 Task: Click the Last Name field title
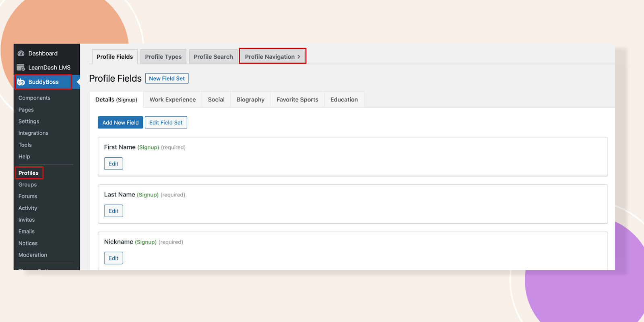click(120, 194)
